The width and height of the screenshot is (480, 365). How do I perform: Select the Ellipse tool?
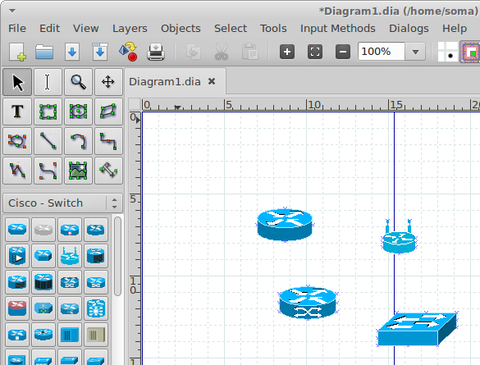(78, 111)
